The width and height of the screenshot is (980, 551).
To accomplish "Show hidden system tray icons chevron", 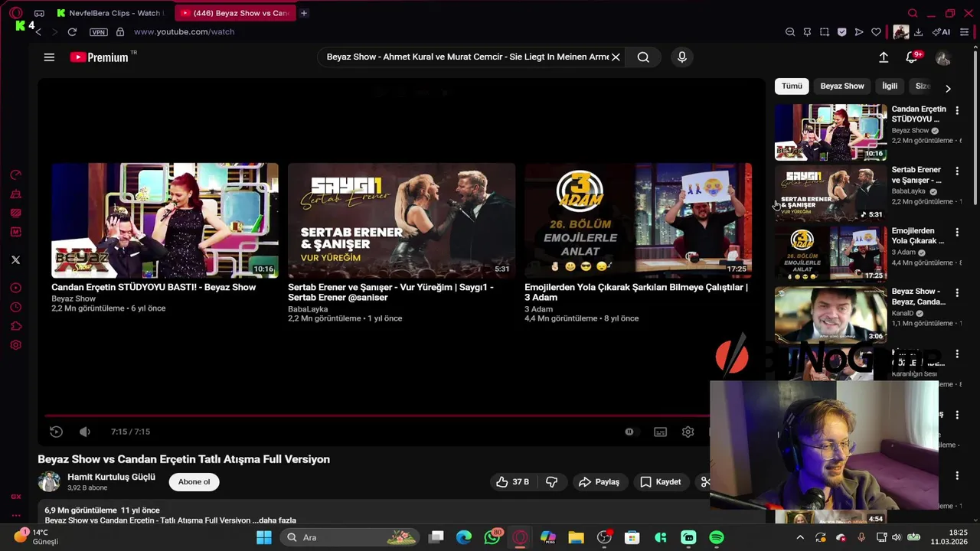I will click(800, 538).
